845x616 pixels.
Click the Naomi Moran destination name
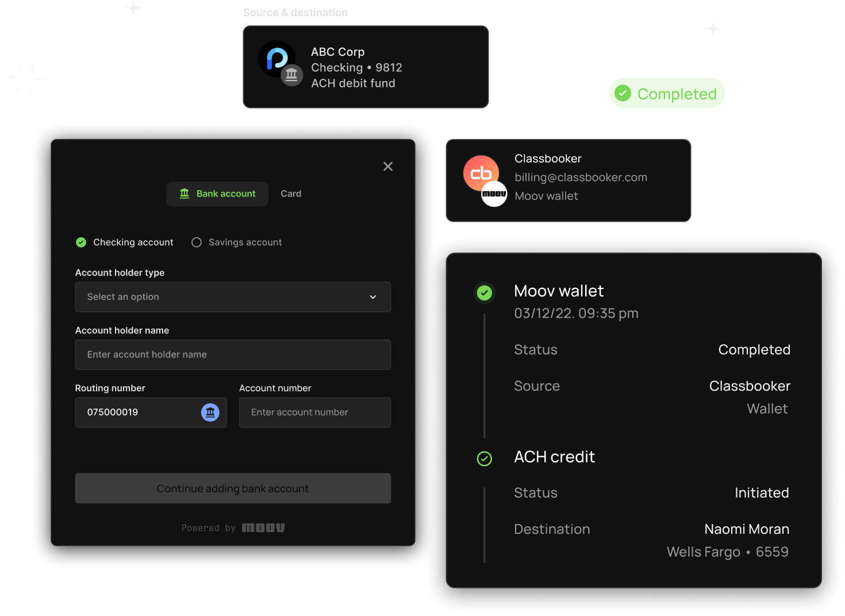pos(747,529)
